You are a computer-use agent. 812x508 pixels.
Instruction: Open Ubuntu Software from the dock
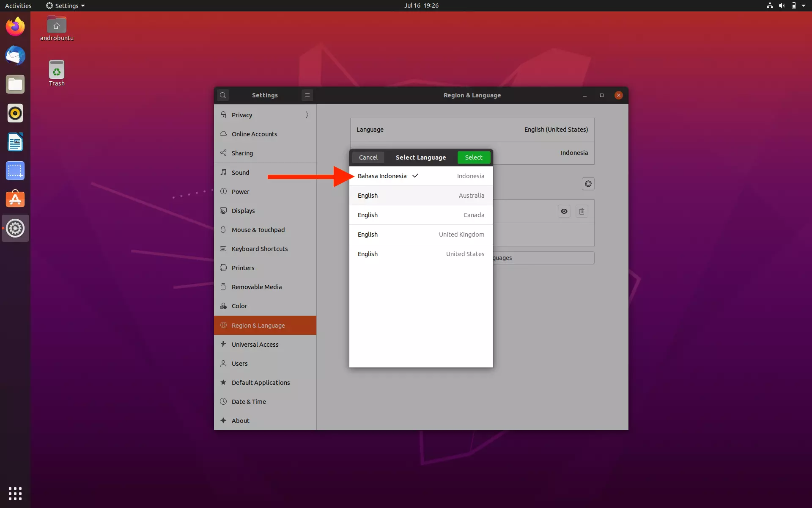pos(15,199)
